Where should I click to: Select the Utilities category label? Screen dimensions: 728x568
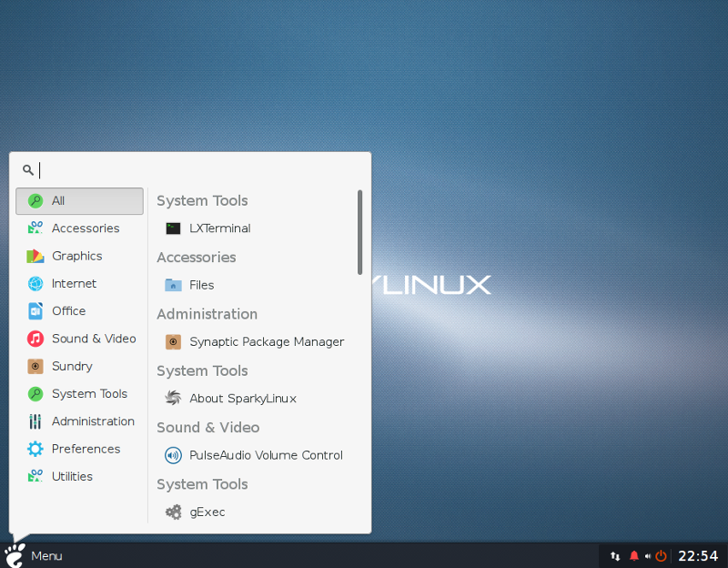[72, 476]
